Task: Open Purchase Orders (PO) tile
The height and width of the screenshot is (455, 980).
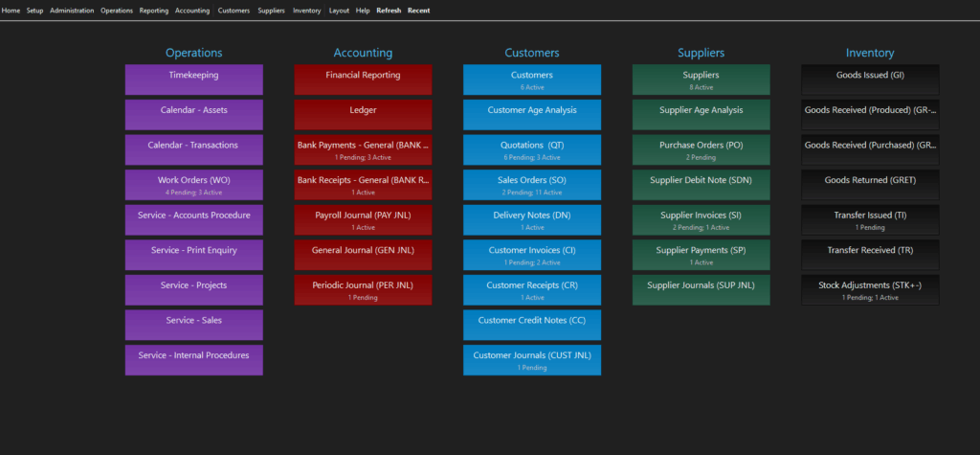Action: pyautogui.click(x=701, y=149)
